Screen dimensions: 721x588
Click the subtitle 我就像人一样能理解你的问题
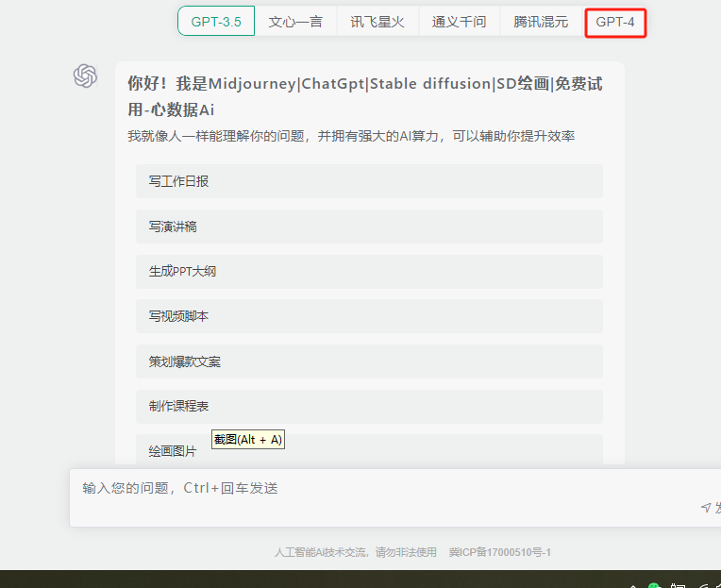pos(351,136)
